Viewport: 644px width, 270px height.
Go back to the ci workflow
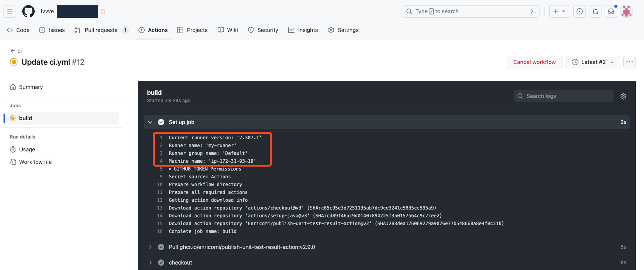tap(16, 51)
